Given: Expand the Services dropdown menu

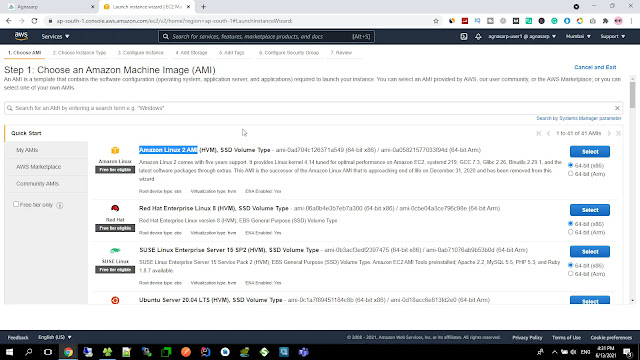Looking at the screenshot, I should (55, 36).
